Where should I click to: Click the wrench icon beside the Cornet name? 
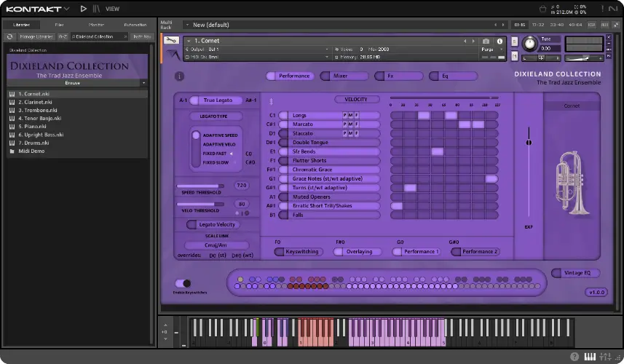[x=172, y=41]
